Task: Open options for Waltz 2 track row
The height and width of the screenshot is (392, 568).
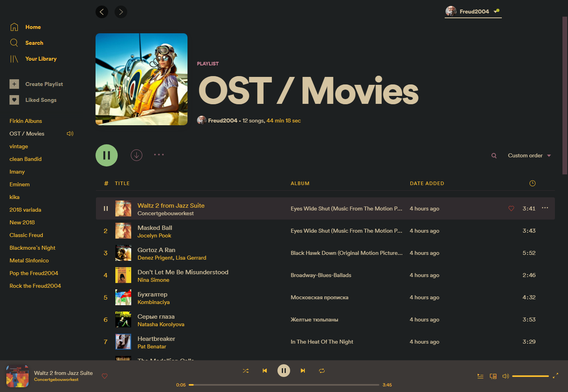Action: (x=545, y=208)
